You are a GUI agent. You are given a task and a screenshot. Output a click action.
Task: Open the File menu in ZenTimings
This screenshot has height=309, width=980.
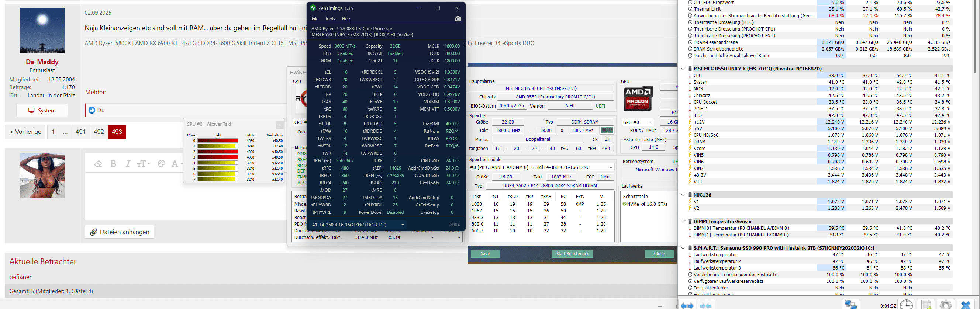pos(315,19)
